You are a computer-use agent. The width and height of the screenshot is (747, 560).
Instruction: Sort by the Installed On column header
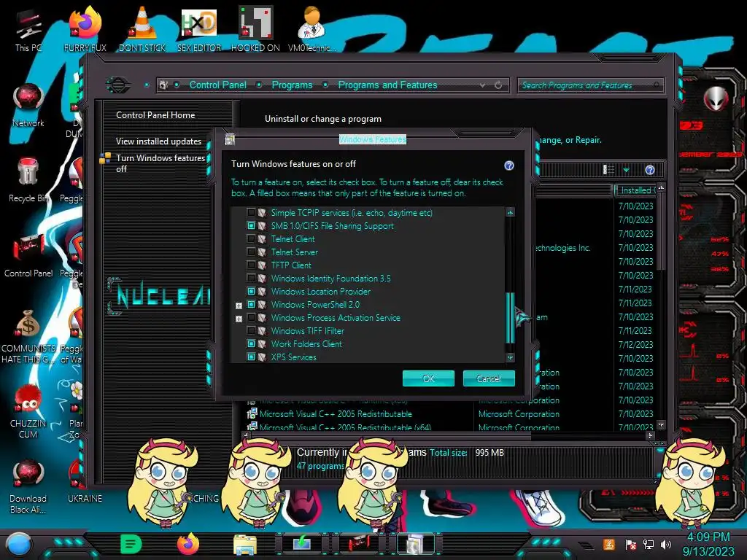[635, 190]
